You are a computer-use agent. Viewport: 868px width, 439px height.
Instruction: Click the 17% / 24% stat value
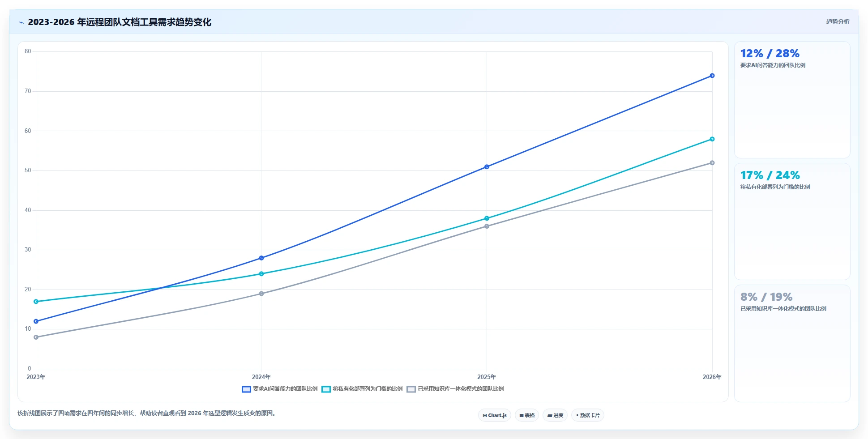(x=770, y=175)
